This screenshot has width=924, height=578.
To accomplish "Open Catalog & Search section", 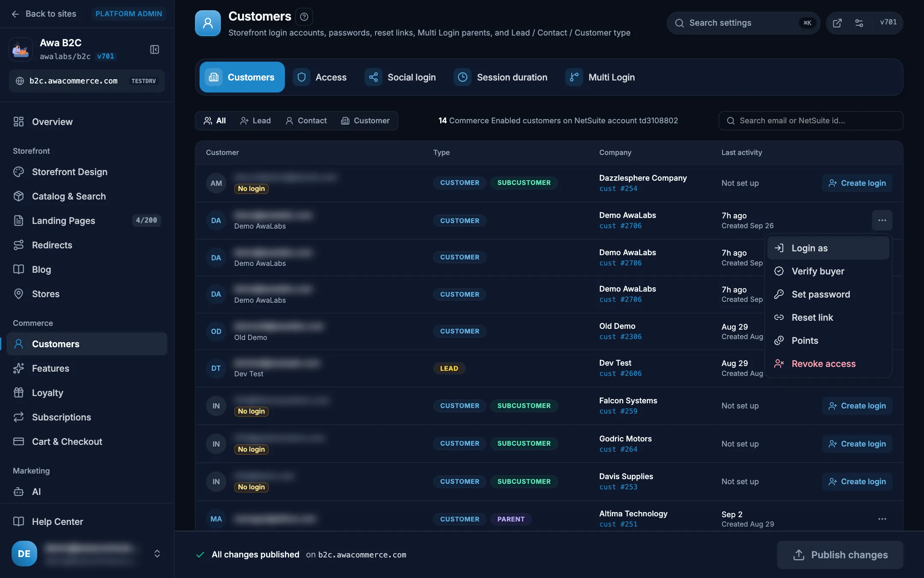I will pos(87,196).
